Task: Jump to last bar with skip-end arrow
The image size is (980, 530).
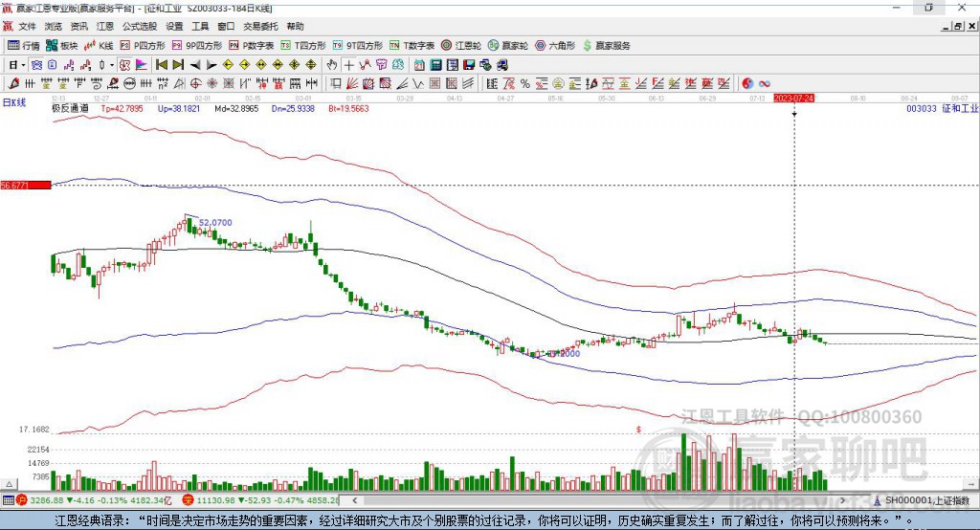Action: [178, 65]
